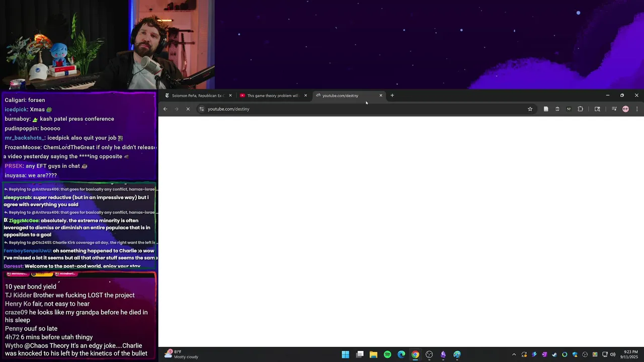Open site information icon in the address bar
This screenshot has width=644, height=362.
click(x=201, y=109)
